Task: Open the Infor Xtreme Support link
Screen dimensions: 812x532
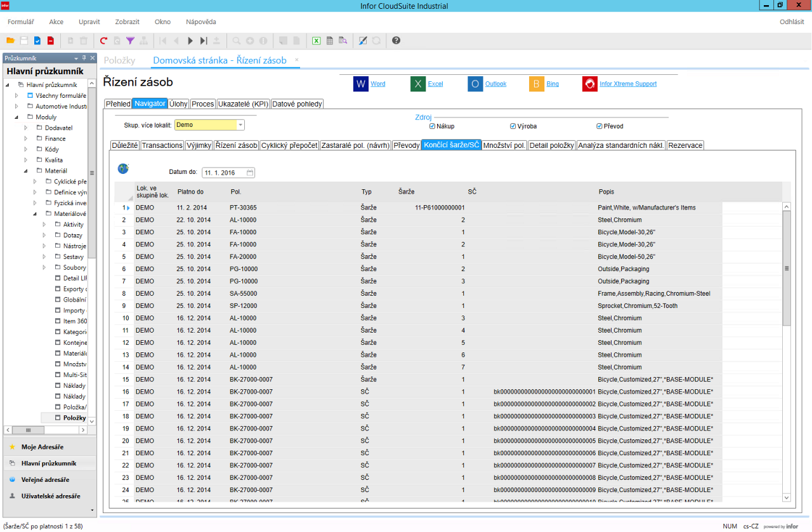Action: pyautogui.click(x=628, y=84)
